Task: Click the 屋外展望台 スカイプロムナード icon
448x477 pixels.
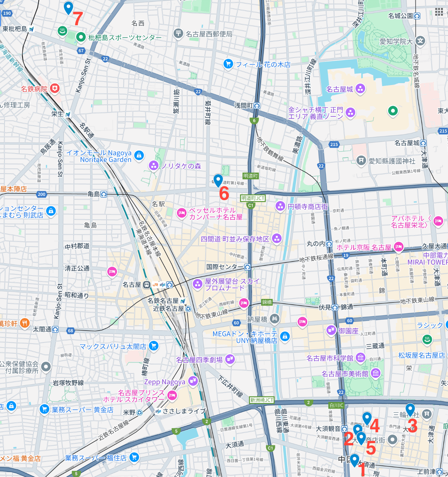Action: point(197,284)
